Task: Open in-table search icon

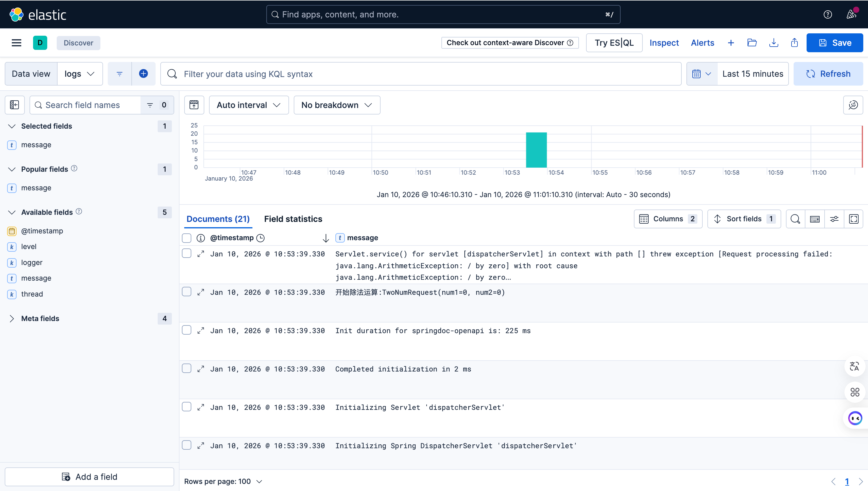Action: click(795, 219)
